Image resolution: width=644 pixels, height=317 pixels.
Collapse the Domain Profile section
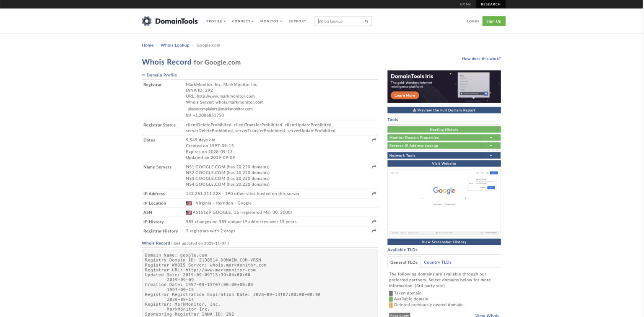(159, 75)
